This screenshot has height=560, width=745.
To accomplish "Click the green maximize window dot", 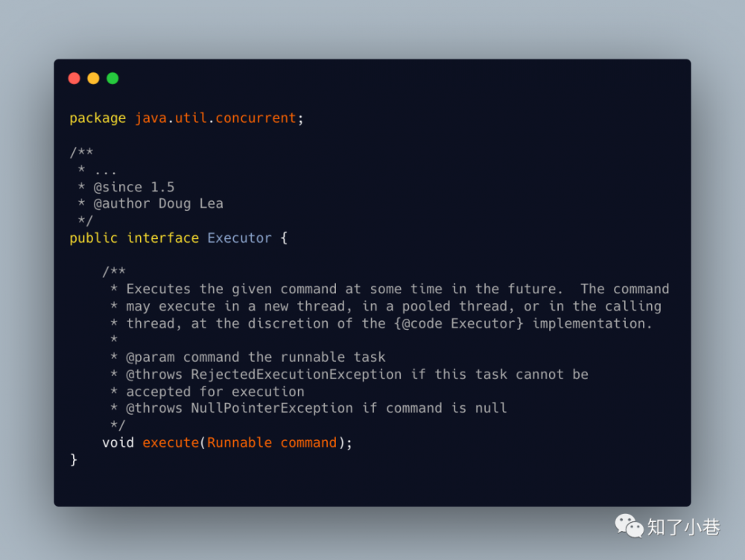I will [x=112, y=78].
